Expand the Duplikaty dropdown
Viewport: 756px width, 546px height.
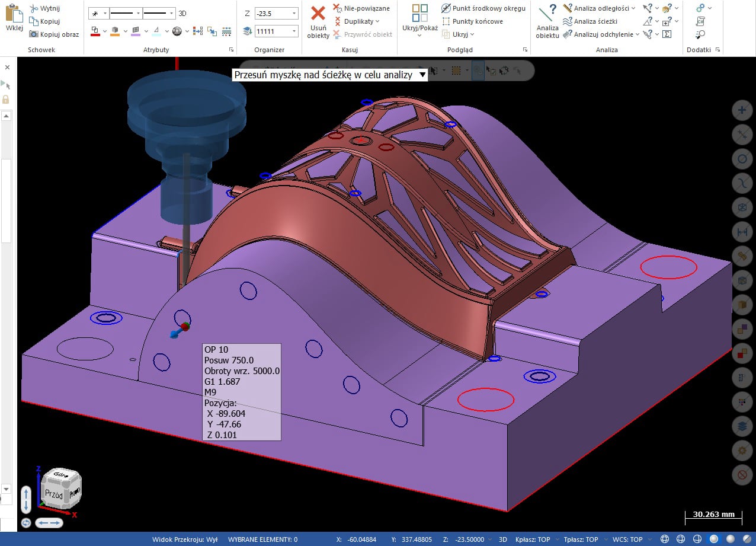pos(377,21)
